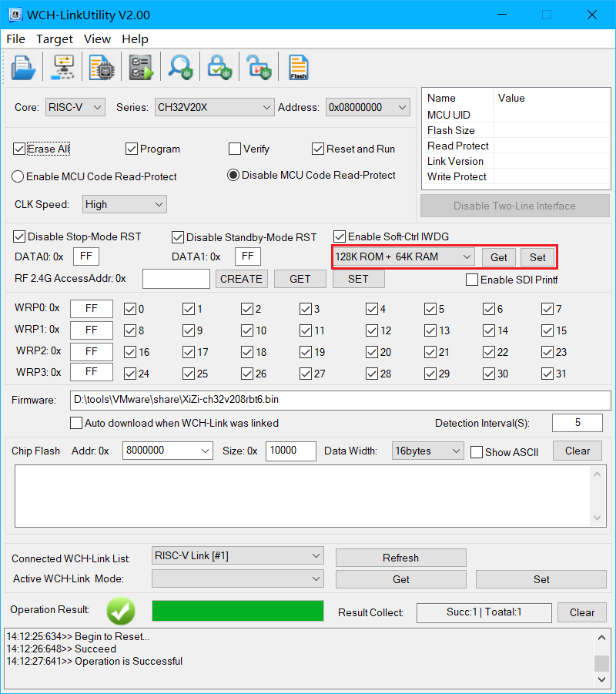Click the closed padlock enable protect icon
The height and width of the screenshot is (694, 616).
point(220,67)
